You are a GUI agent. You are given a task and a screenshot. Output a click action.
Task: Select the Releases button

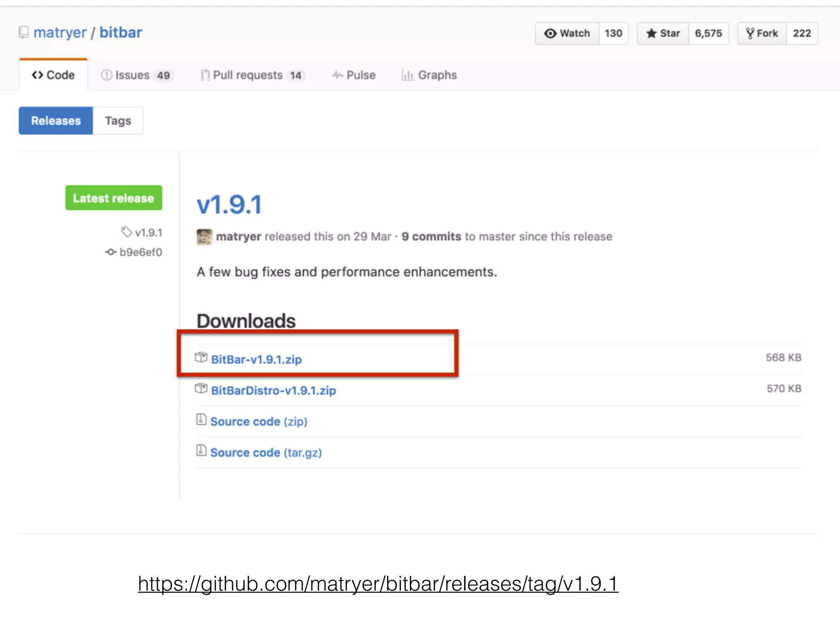point(56,121)
